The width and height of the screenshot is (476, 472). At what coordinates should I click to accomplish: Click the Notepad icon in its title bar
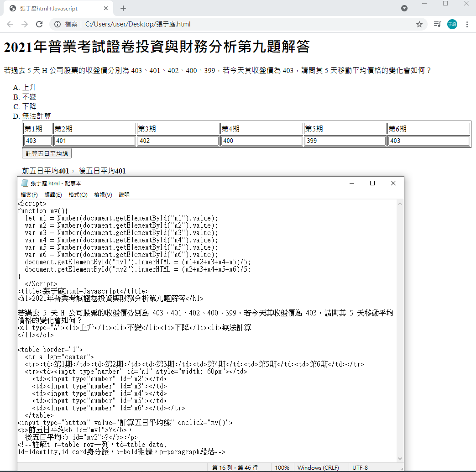(x=25, y=183)
